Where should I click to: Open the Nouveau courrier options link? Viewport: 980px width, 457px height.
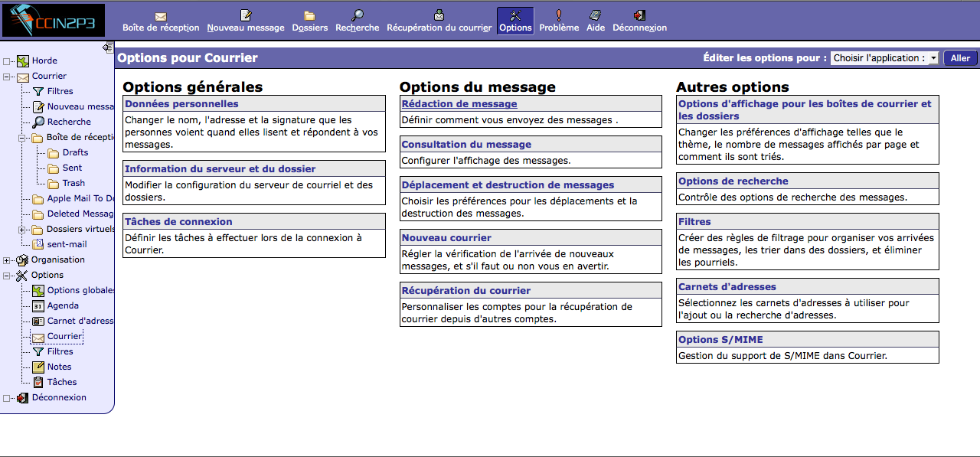(x=446, y=238)
